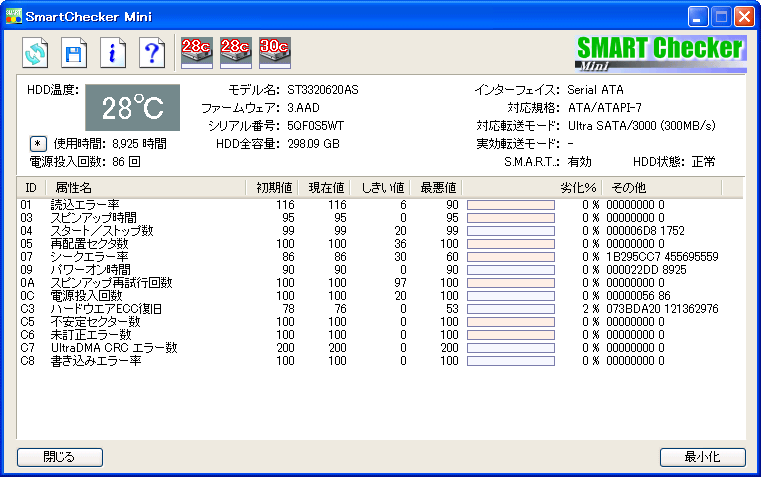Select the スピンアップ時間 row
The image size is (761, 477).
[x=380, y=218]
